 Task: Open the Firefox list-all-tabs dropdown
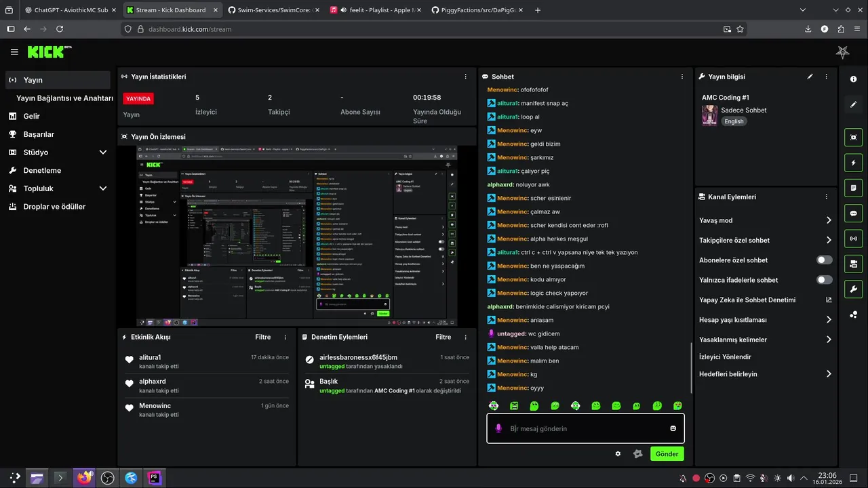point(803,10)
